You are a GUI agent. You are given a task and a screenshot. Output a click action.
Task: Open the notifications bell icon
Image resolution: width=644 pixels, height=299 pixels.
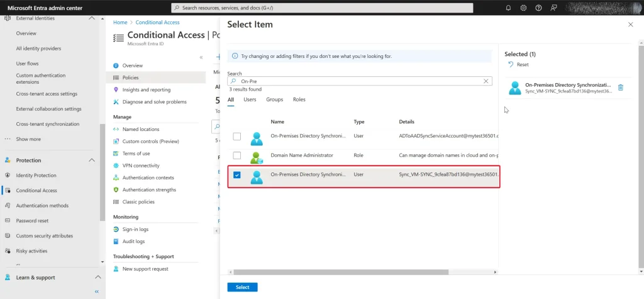coord(508,8)
